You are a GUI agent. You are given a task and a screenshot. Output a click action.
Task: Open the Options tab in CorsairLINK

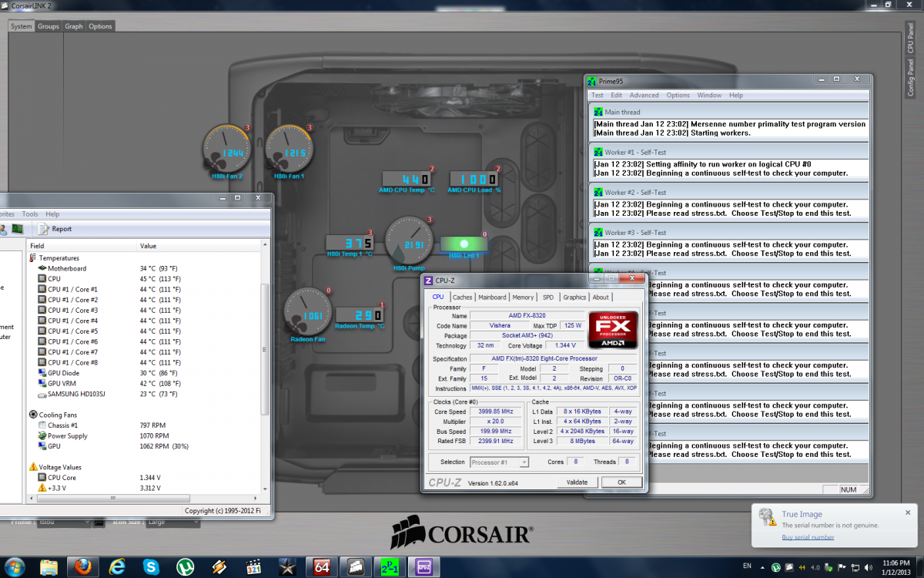pos(100,26)
